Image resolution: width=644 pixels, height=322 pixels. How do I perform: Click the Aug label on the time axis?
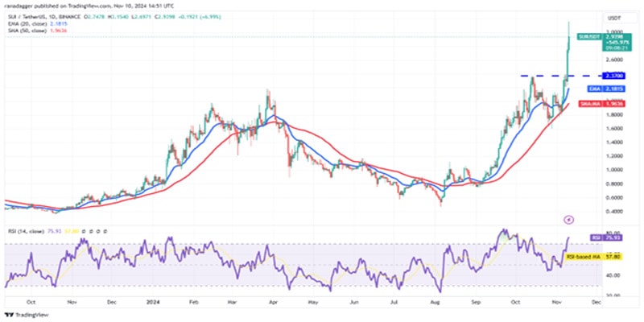pyautogui.click(x=436, y=301)
